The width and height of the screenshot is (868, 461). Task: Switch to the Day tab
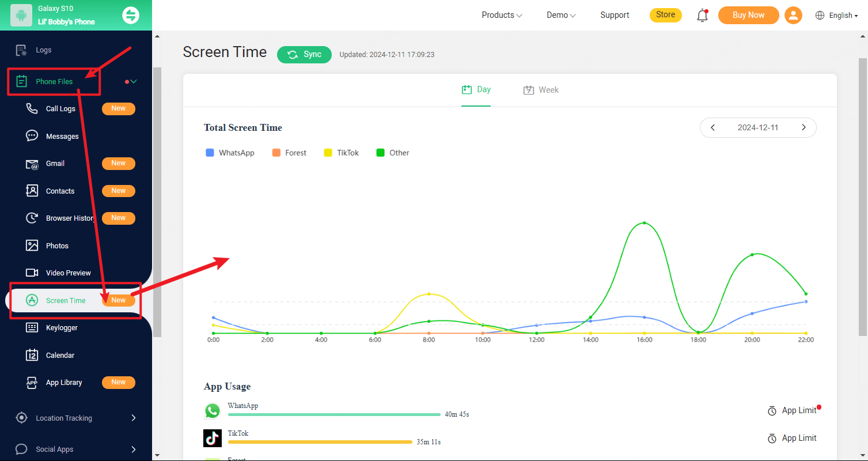tap(476, 90)
